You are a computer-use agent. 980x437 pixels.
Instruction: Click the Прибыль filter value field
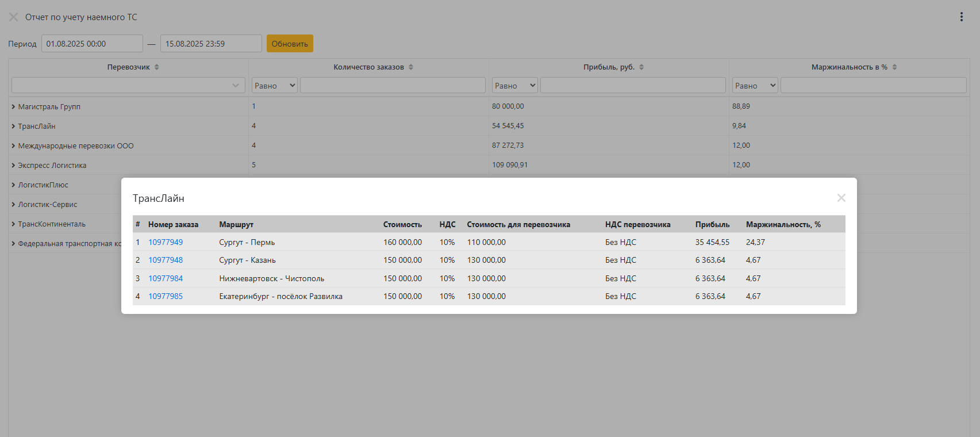tap(633, 86)
